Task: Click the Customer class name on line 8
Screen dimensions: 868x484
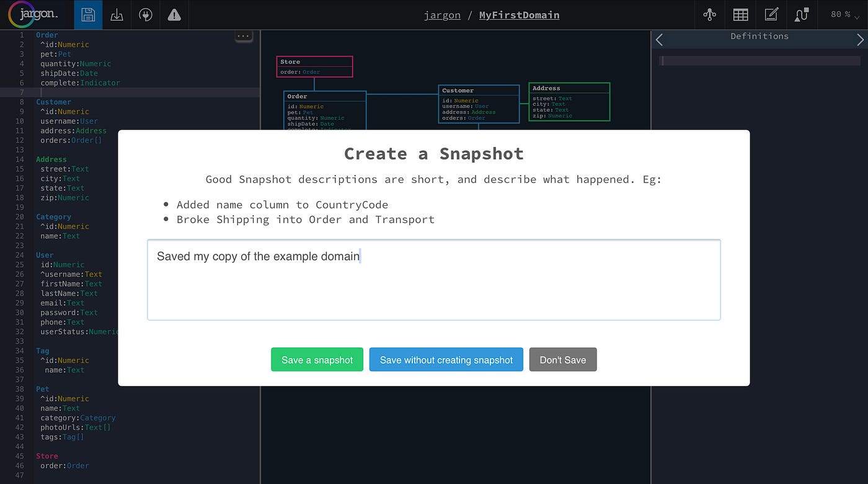Action: coord(53,102)
